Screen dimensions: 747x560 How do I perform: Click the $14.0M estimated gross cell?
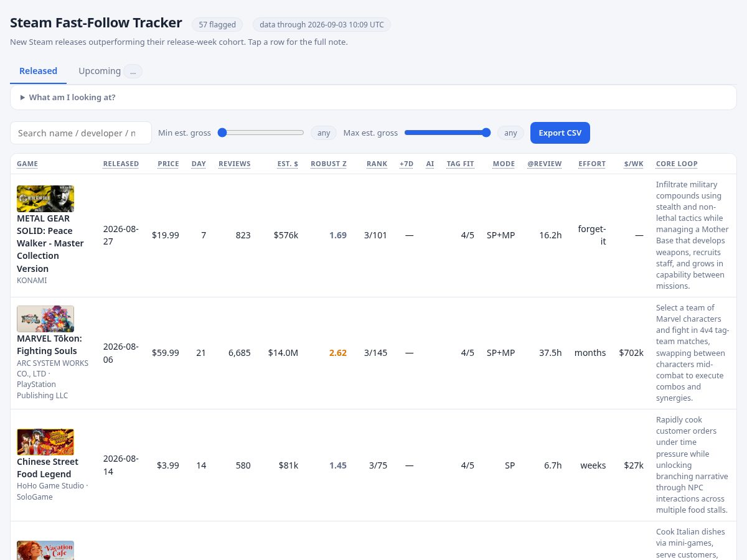pos(283,353)
